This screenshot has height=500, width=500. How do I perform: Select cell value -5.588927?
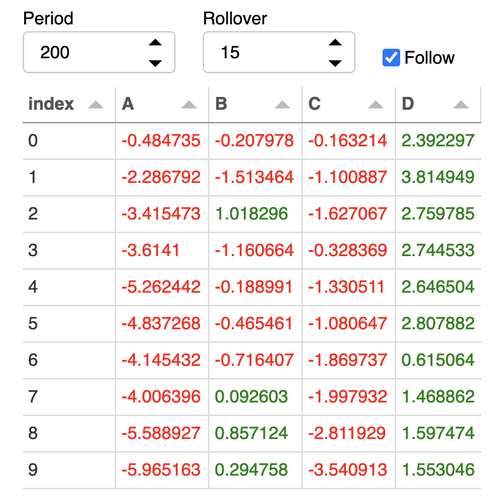point(161,433)
